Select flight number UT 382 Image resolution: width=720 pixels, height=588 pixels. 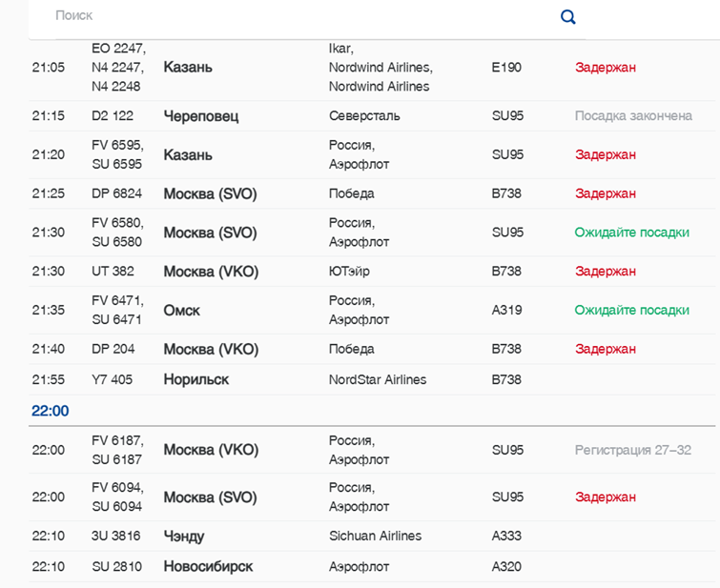[113, 272]
